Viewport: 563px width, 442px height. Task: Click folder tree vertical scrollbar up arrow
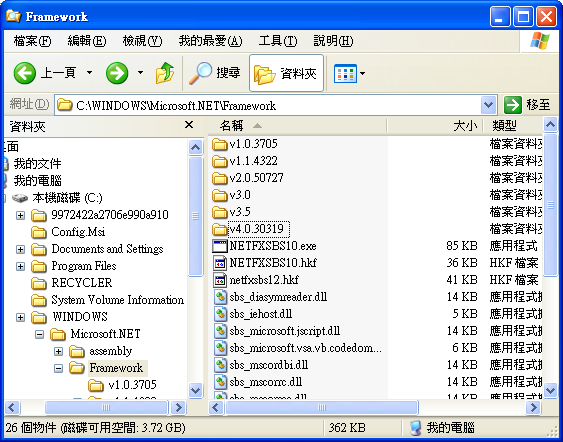pyautogui.click(x=196, y=147)
